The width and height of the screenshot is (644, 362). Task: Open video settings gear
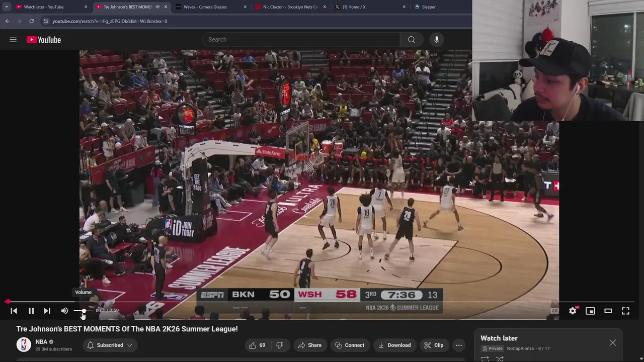tap(573, 311)
